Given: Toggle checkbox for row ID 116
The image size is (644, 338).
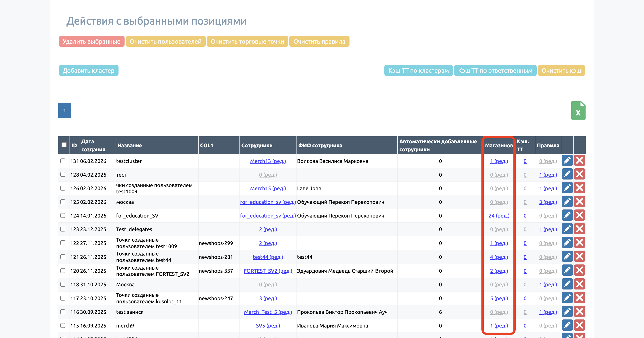Looking at the screenshot, I should [x=63, y=312].
